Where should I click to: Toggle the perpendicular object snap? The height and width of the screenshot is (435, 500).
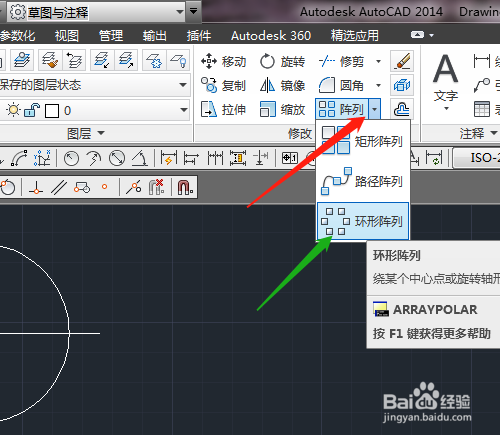coord(36,187)
